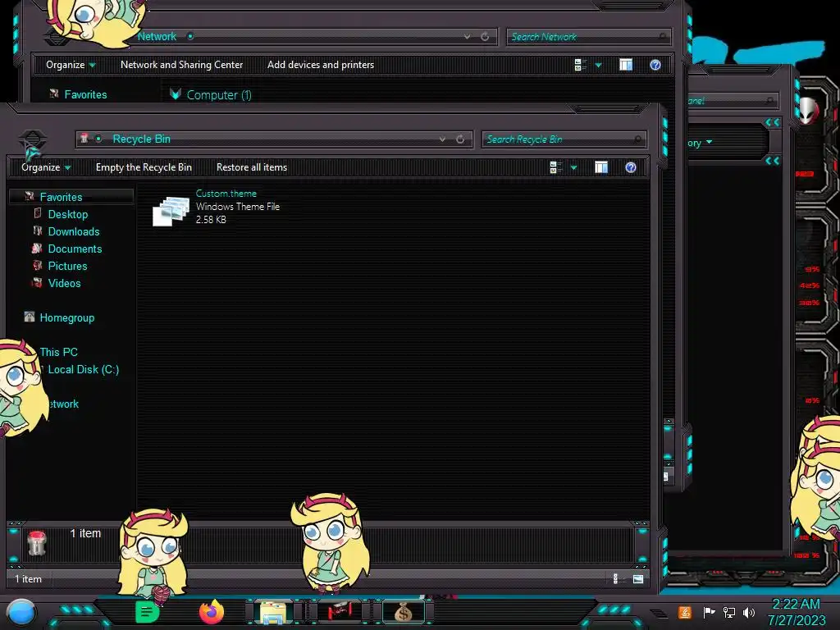This screenshot has width=840, height=630.
Task: Click Restore all items
Action: click(x=252, y=167)
